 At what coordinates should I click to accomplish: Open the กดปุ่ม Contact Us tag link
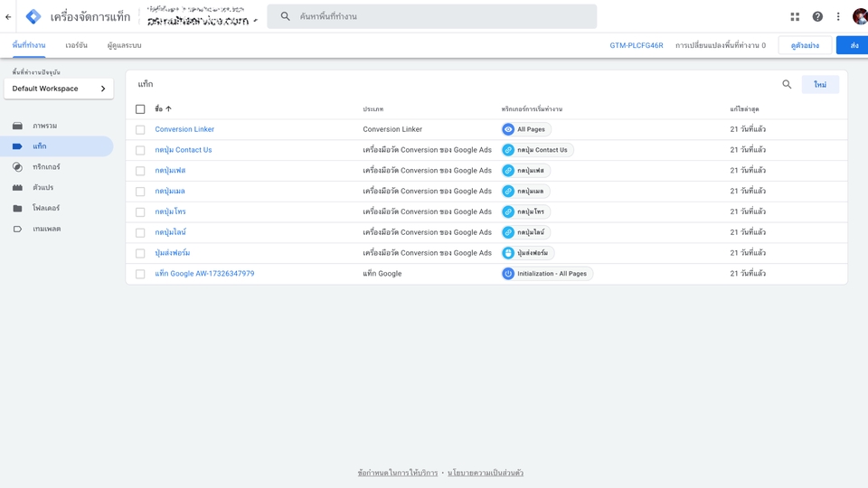(184, 149)
